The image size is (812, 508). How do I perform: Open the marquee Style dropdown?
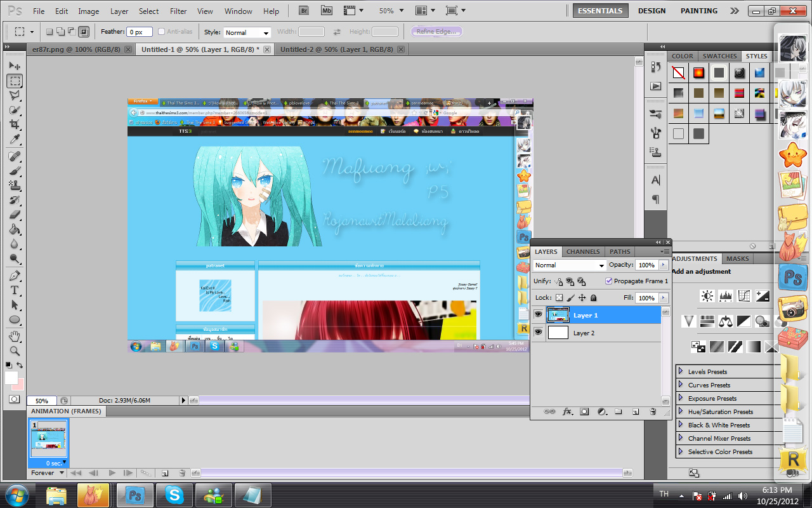[246, 32]
